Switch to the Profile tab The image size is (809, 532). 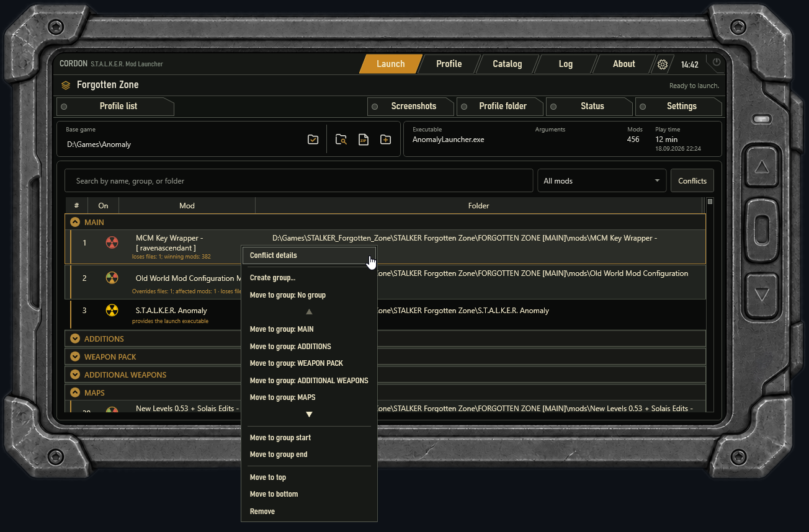coord(449,64)
